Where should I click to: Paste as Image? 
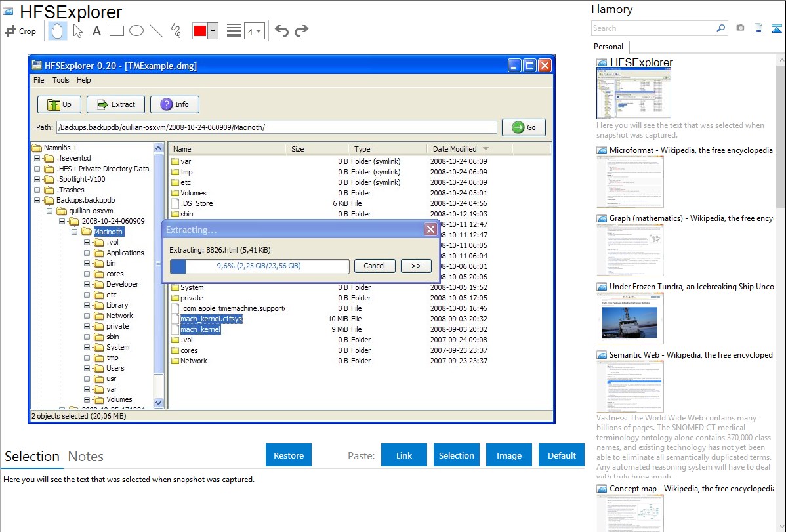click(x=508, y=455)
